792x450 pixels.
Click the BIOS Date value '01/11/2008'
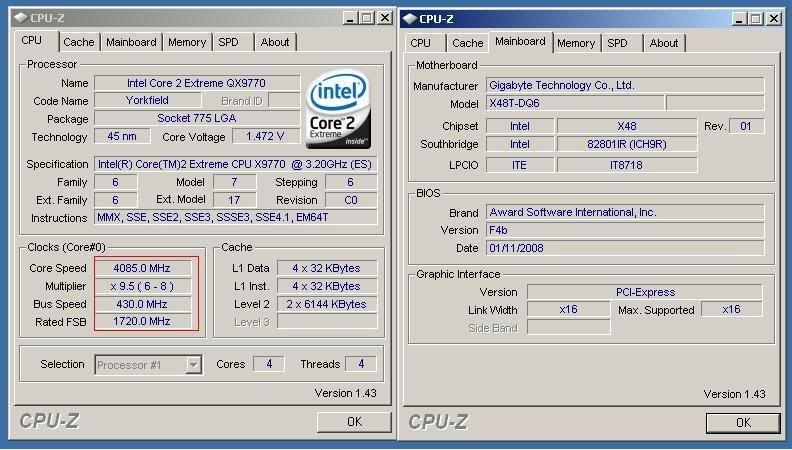click(625, 248)
